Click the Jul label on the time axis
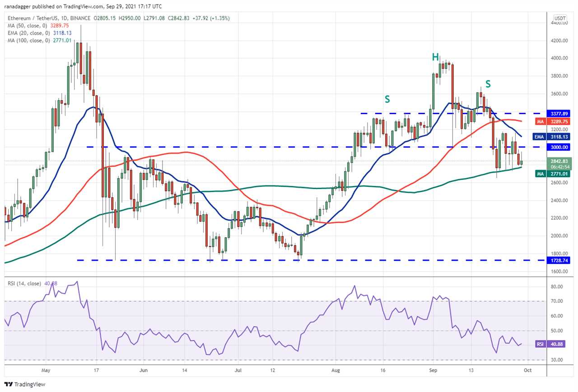This screenshot has width=578, height=392. click(x=238, y=370)
